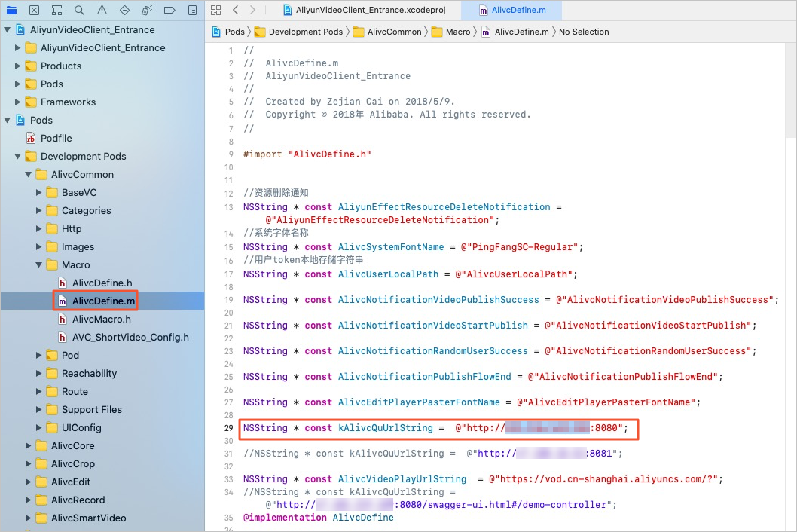Select the AlivcCore folder row
797x532 pixels.
[x=102, y=445]
